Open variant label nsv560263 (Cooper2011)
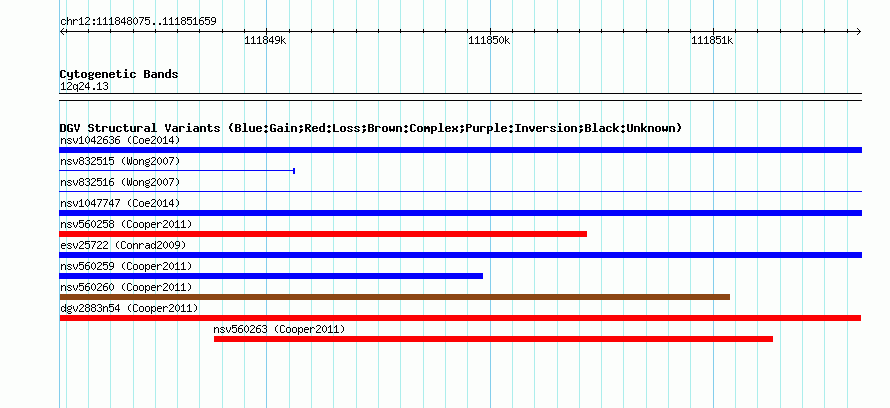Screen dimensions: 890x408 (x=279, y=329)
